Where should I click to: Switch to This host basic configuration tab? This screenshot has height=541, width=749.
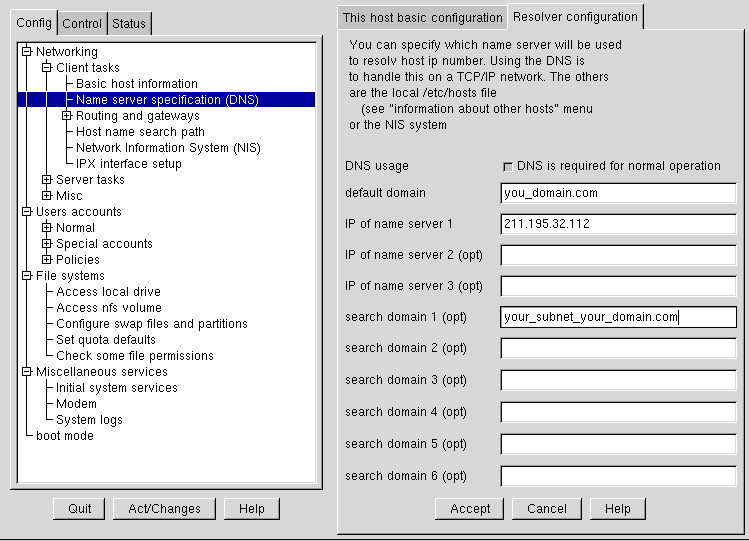tap(422, 18)
